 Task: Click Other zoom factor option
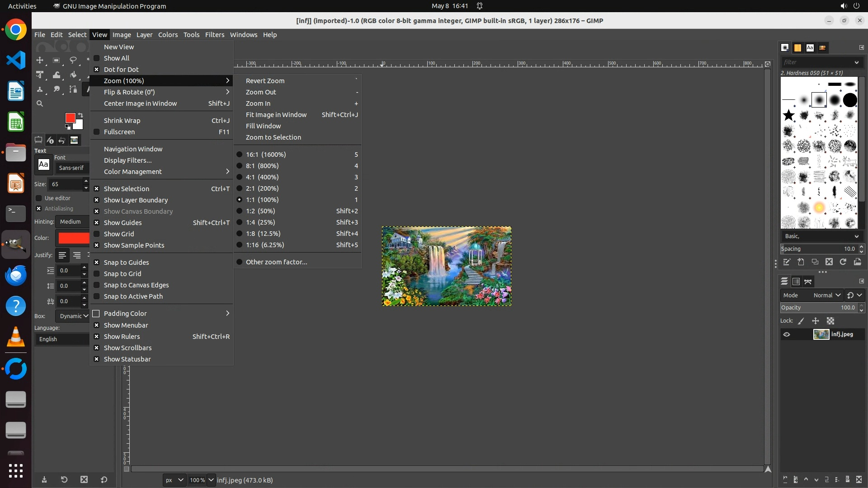point(276,262)
